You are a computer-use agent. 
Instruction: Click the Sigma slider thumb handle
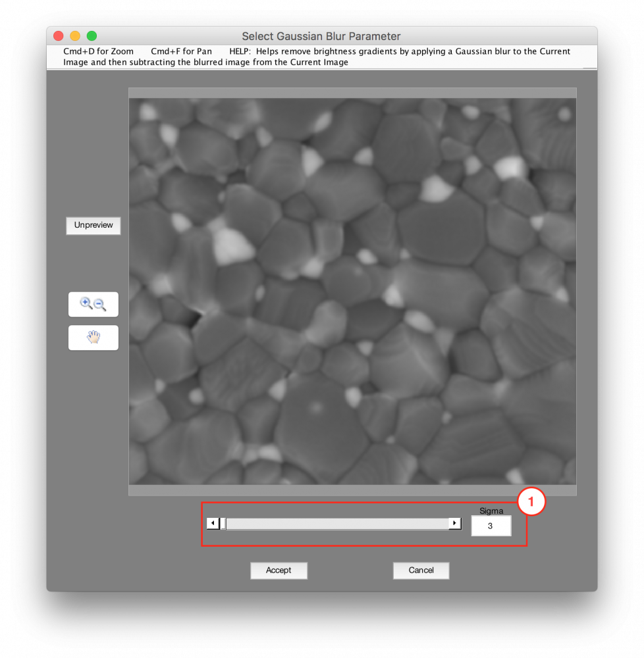click(x=223, y=524)
